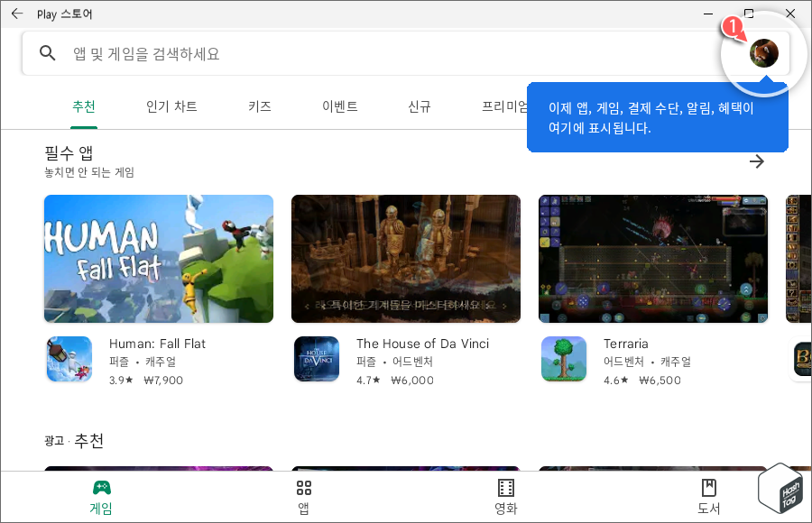Focus the 앱 및 게임을 검색하세요 search field
Image resolution: width=812 pixels, height=523 pixels.
click(x=405, y=53)
